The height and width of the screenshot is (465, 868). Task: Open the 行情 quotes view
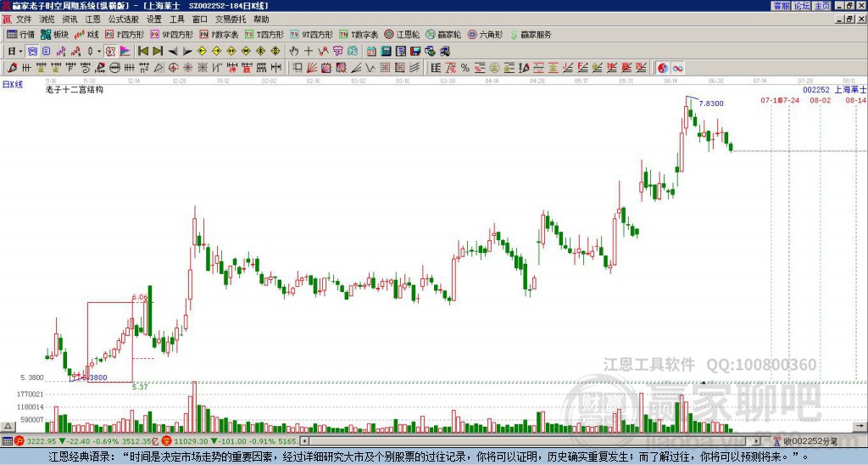(21, 34)
